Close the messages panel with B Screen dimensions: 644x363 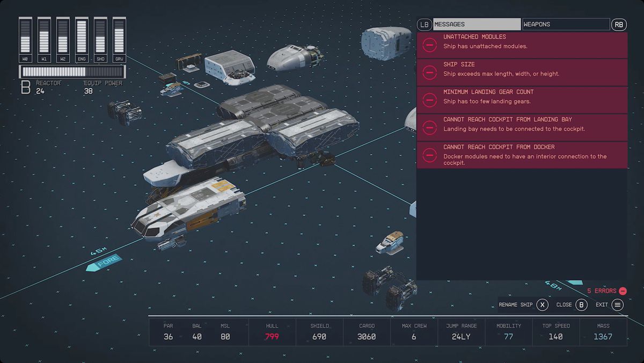(x=581, y=305)
